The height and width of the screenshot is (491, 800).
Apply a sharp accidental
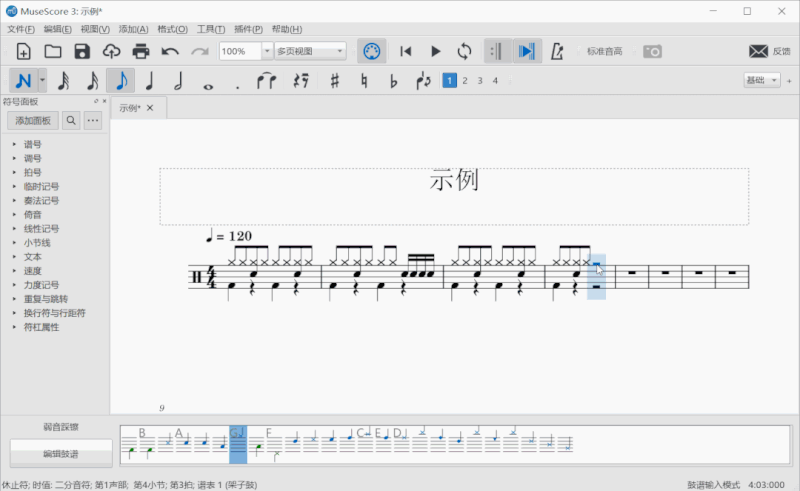[335, 81]
